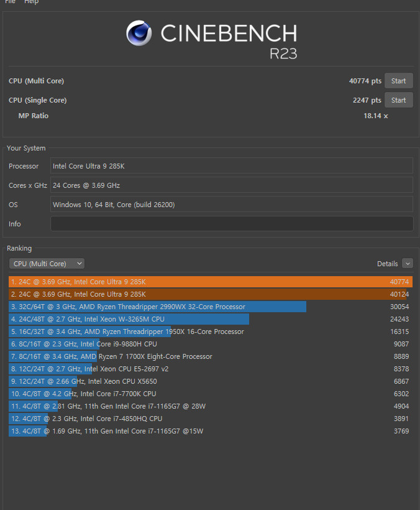
Task: Select the i7-1165G7 @15W ranking row
Action: click(x=211, y=431)
